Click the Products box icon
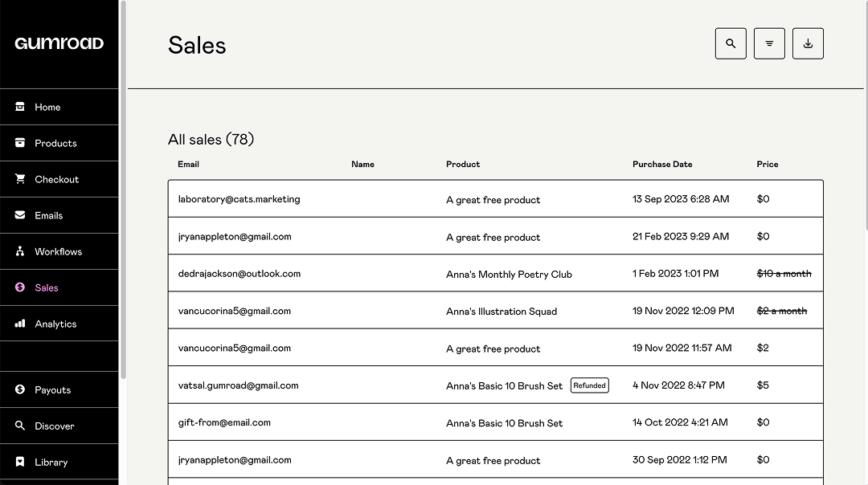This screenshot has width=868, height=485. (x=20, y=143)
